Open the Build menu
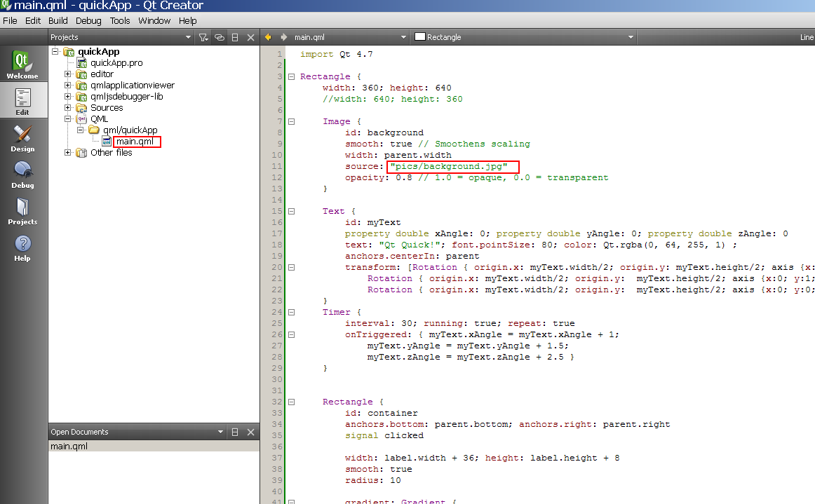This screenshot has height=504, width=815. tap(58, 21)
